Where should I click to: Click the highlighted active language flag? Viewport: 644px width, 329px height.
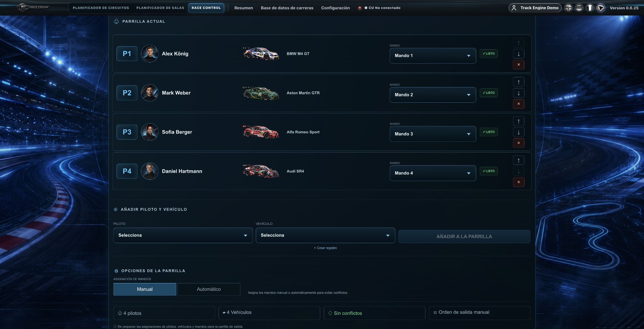tap(600, 8)
